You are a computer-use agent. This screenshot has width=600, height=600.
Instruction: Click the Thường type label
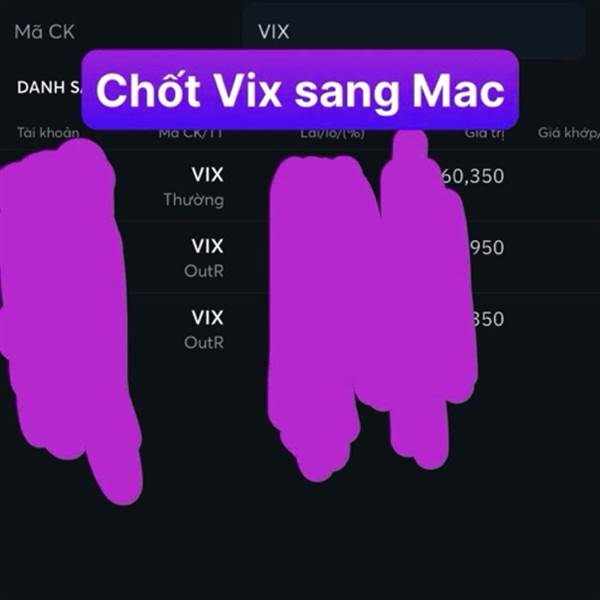click(x=194, y=200)
